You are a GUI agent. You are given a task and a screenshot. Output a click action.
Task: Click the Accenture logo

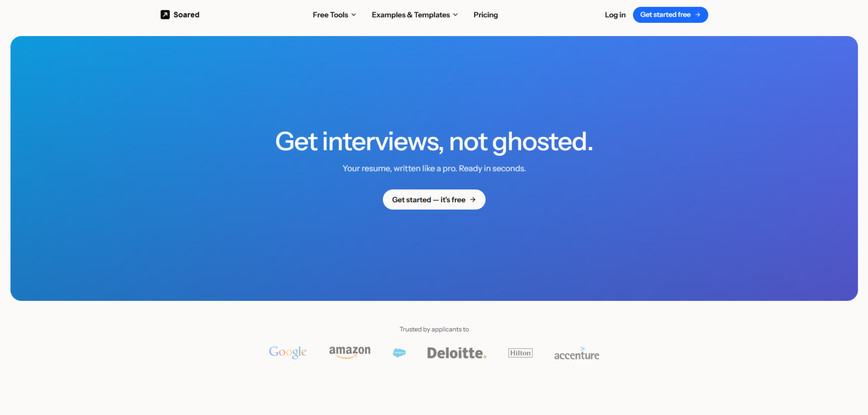[577, 353]
